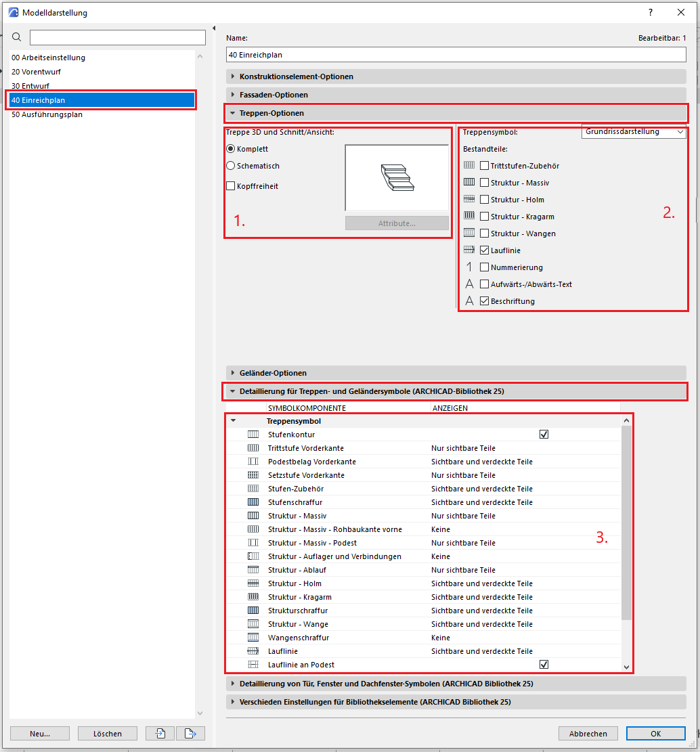Viewport: 700px width, 752px height.
Task: Toggle the Struktur - Massiv checkbox
Action: pos(484,183)
